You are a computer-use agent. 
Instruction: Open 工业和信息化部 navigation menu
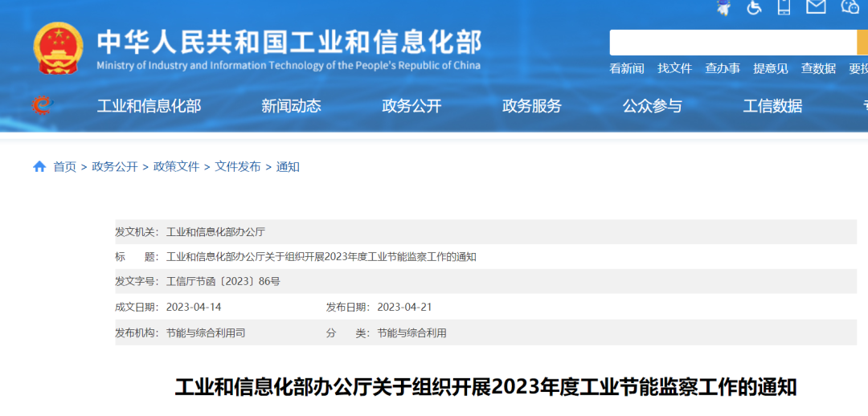(x=149, y=106)
